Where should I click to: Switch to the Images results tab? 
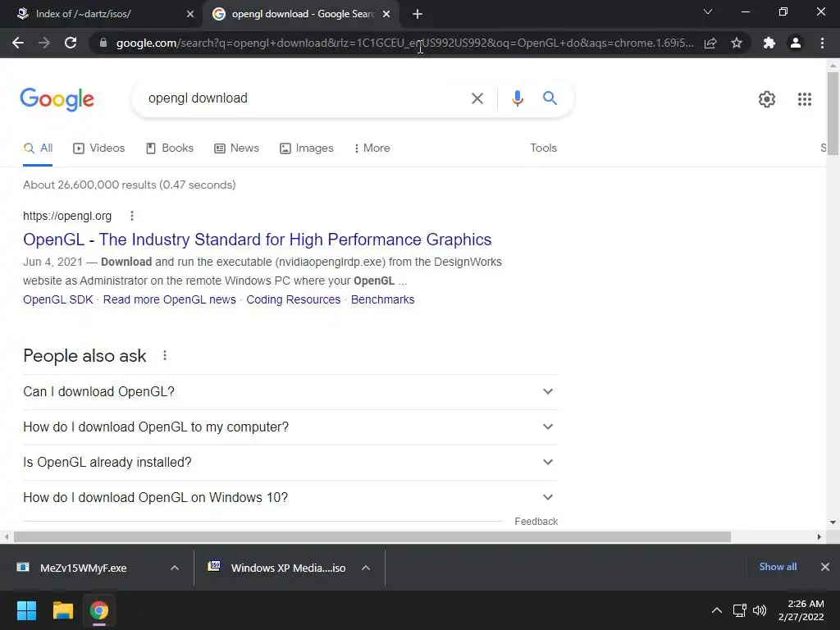click(307, 148)
